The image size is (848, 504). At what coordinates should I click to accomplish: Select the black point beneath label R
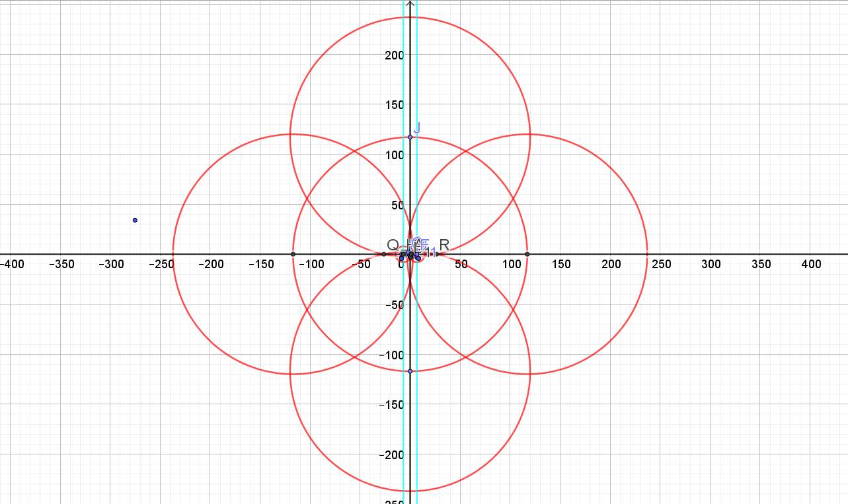click(x=437, y=254)
